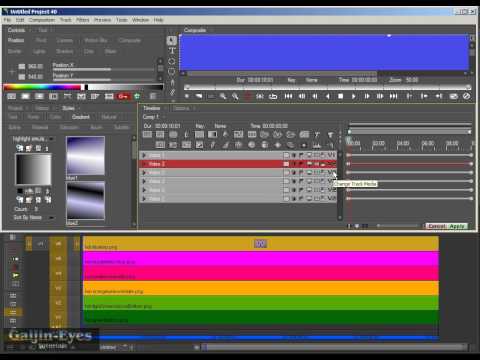Image resolution: width=480 pixels, height=360 pixels.
Task: Tick the checkbox on the fifth timeline track
Action: coord(286,190)
